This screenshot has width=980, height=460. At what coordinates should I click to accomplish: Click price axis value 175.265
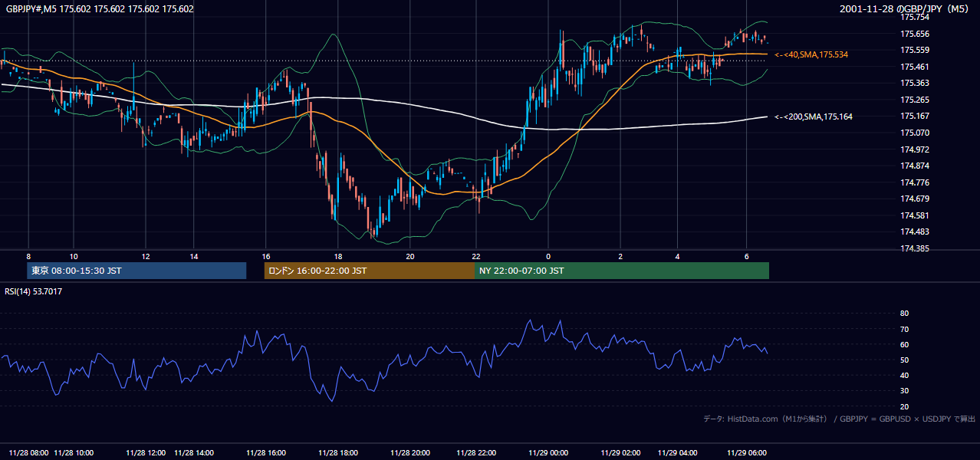click(x=914, y=100)
